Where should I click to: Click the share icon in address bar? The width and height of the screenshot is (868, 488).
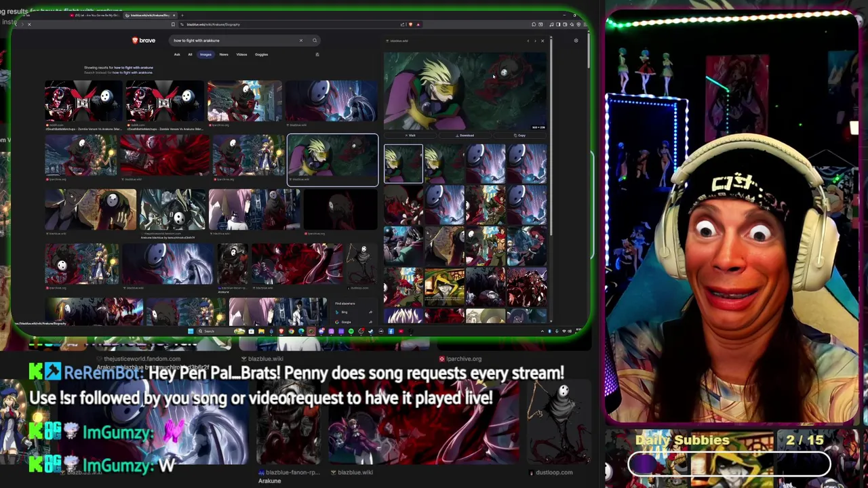click(x=402, y=24)
